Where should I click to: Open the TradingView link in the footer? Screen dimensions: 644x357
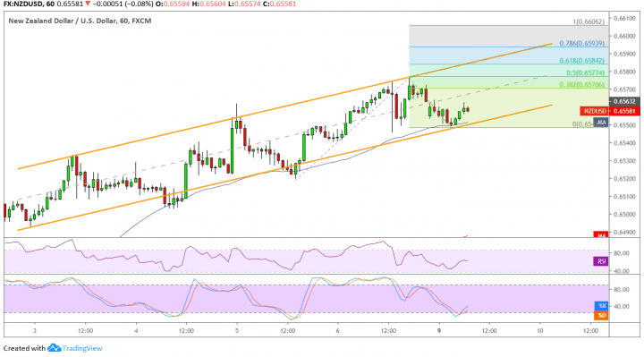pos(82,348)
